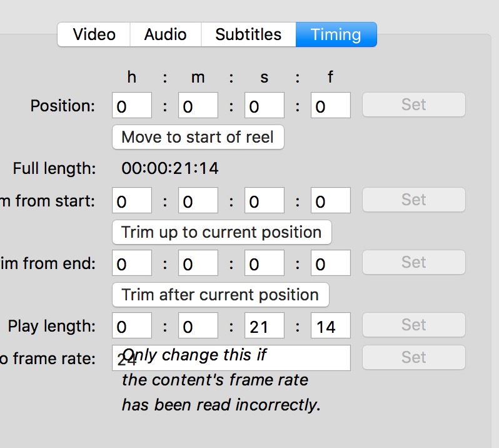The height and width of the screenshot is (448, 499).
Task: Click Trim up to current position
Action: click(221, 232)
